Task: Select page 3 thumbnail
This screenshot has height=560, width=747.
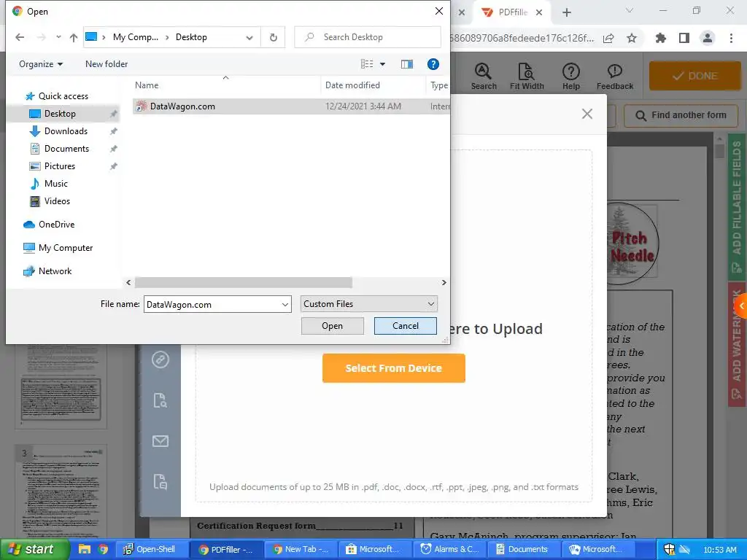Action: click(61, 491)
